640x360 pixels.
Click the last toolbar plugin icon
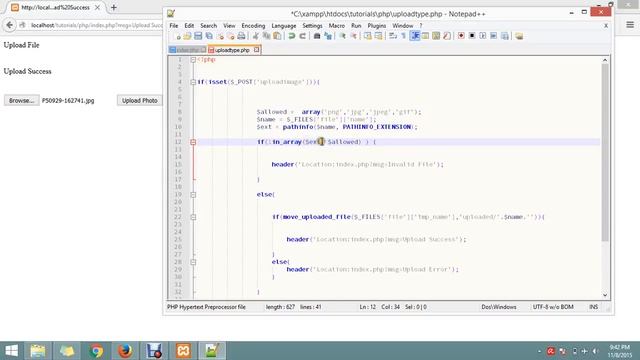coord(519,36)
